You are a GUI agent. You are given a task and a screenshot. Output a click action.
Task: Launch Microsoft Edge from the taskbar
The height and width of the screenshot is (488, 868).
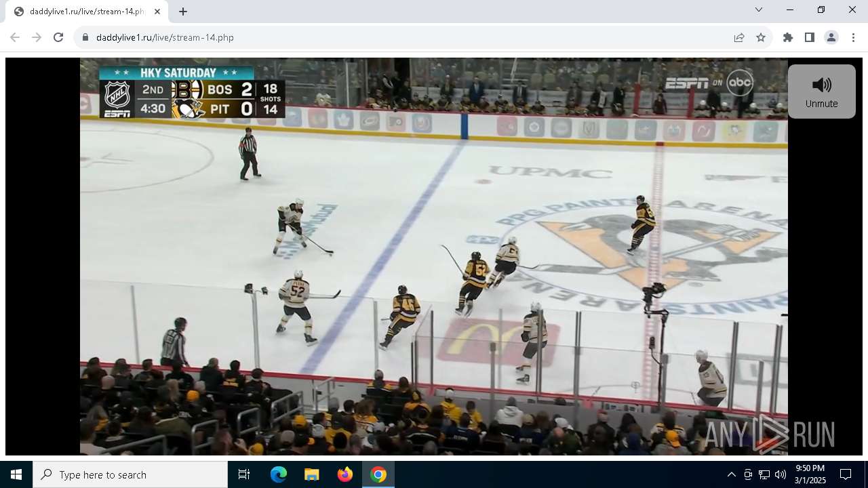point(279,474)
